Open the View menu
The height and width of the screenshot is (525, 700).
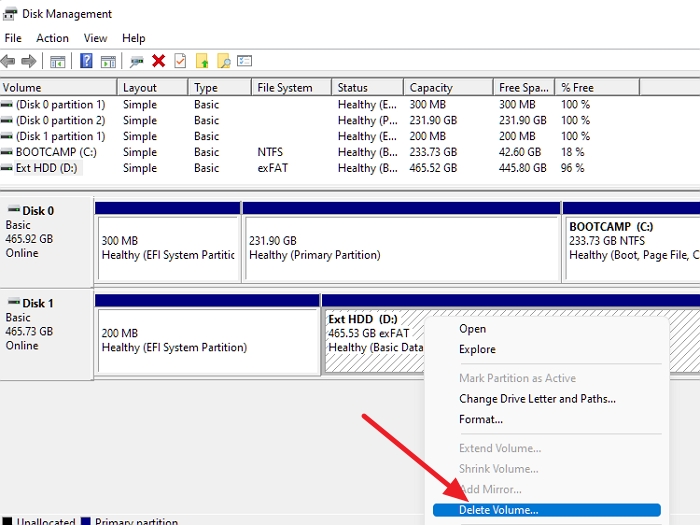pyautogui.click(x=96, y=38)
